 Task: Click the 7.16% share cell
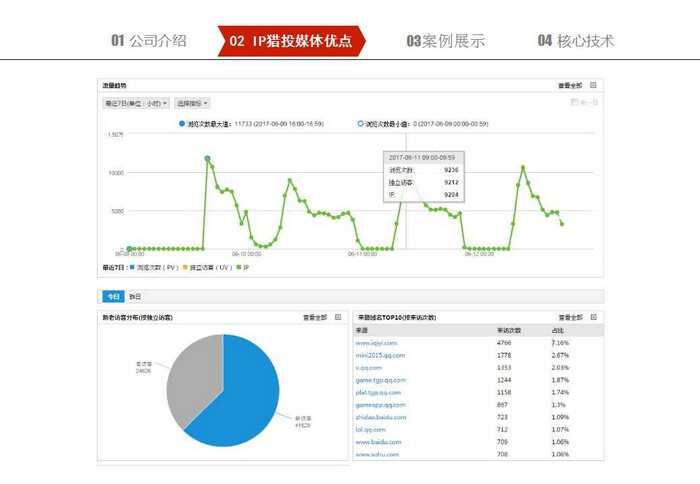tap(560, 343)
